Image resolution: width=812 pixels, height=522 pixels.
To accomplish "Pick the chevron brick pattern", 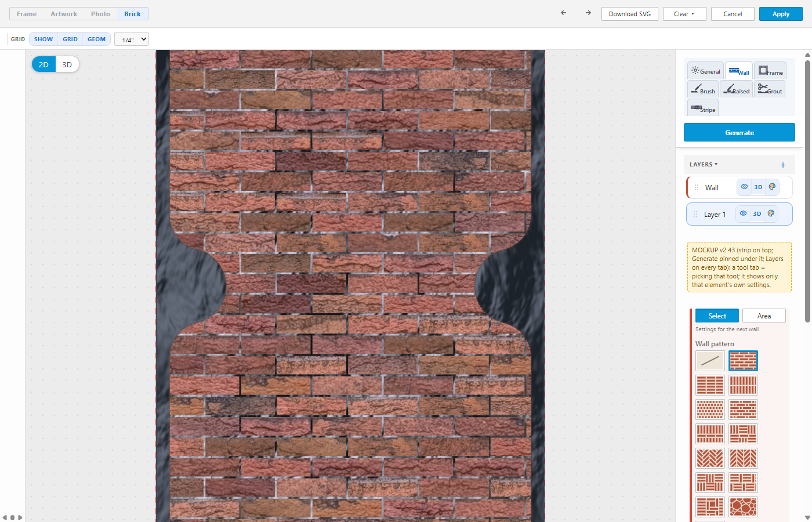I will (744, 458).
